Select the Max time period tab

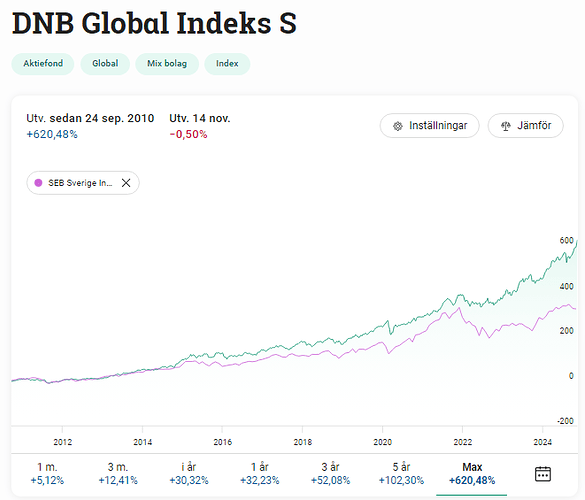472,474
